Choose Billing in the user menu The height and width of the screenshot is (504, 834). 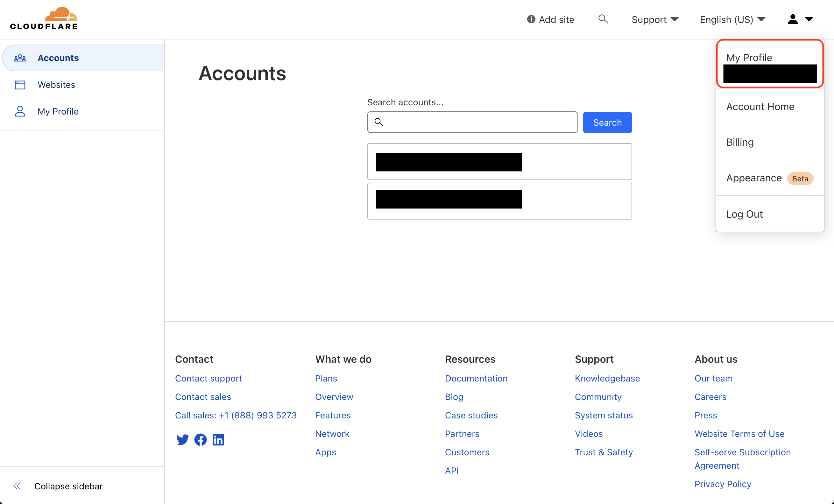tap(740, 142)
